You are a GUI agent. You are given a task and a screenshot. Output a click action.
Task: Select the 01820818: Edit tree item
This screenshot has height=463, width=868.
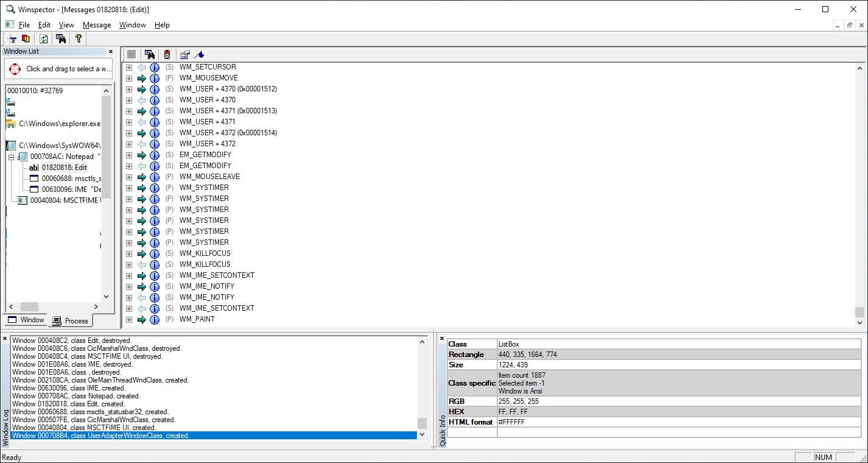(64, 168)
